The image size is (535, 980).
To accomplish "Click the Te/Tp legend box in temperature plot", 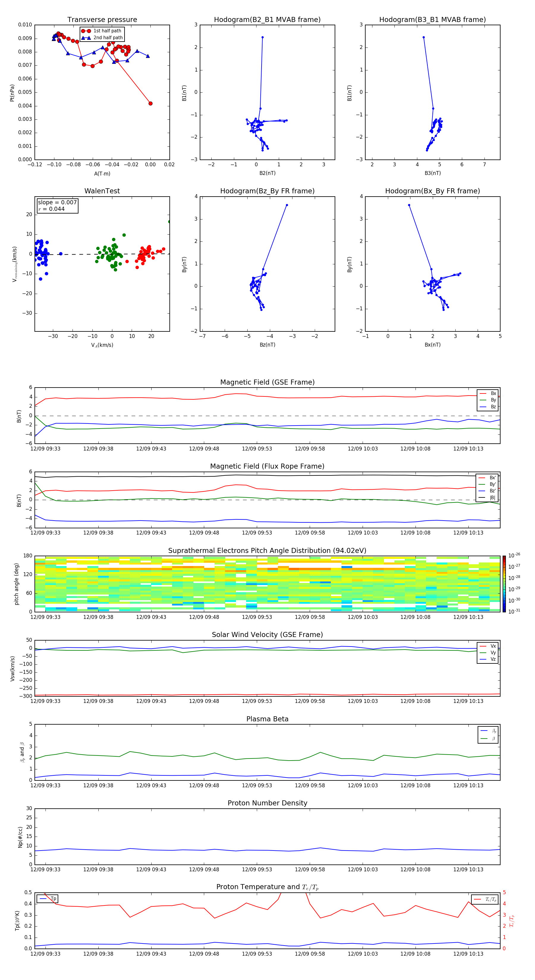I will pos(485,899).
